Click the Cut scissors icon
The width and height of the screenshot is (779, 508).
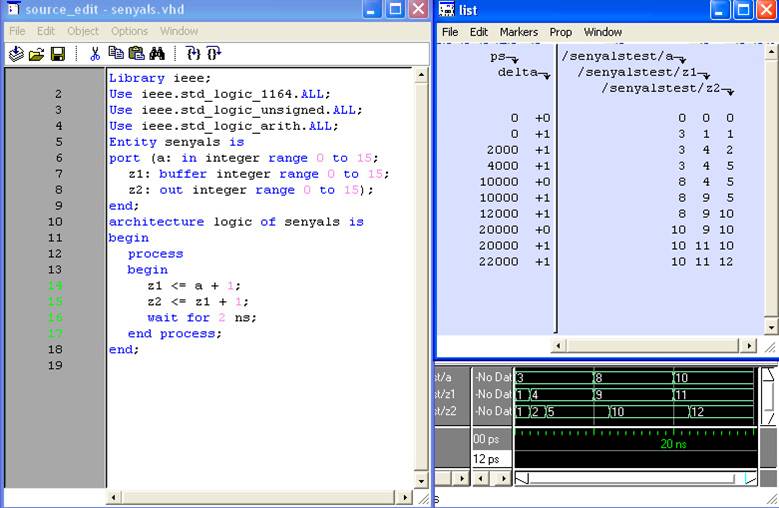point(95,54)
